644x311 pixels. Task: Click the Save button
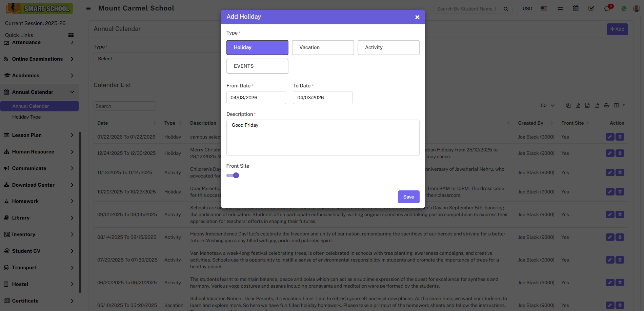[408, 197]
